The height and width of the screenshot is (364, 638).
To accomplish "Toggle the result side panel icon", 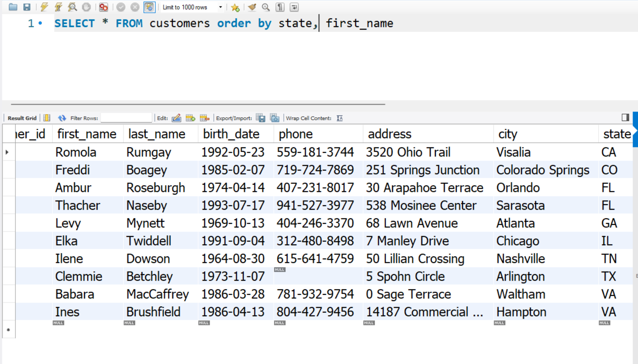I will [x=625, y=117].
